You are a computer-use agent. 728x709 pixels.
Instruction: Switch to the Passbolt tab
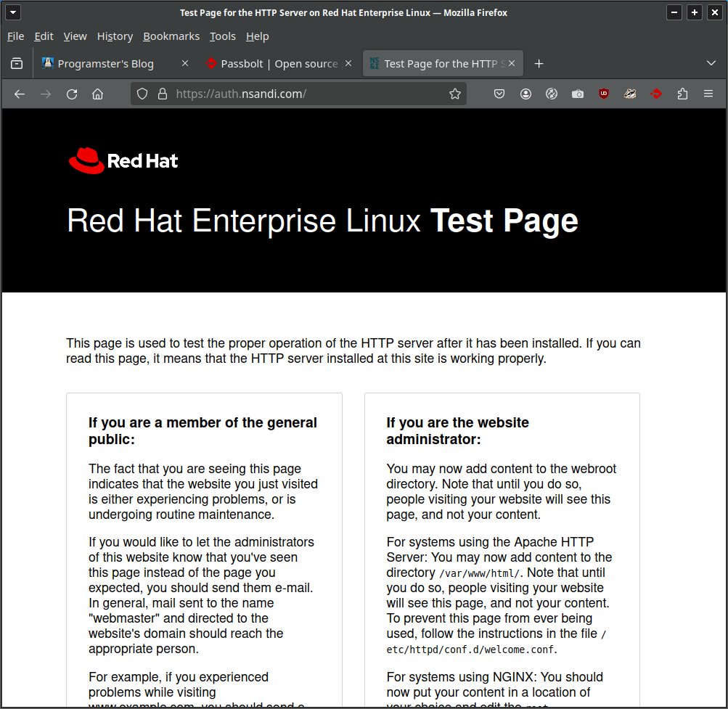[279, 64]
